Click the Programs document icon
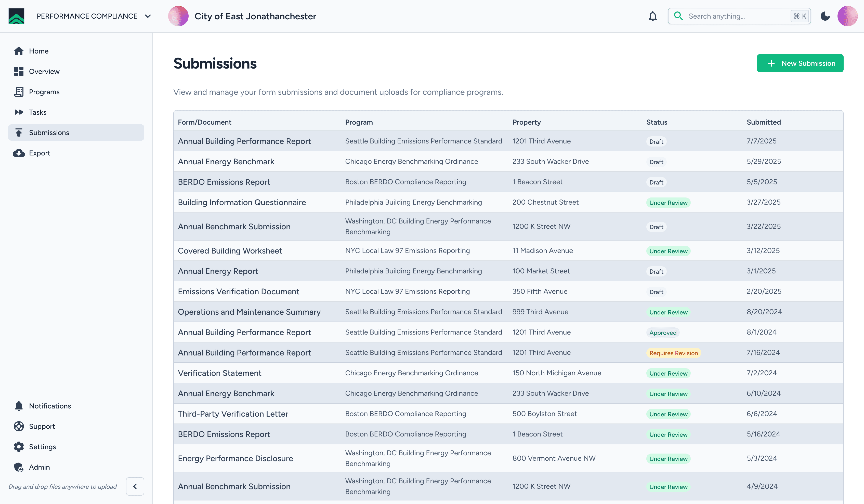 (19, 92)
